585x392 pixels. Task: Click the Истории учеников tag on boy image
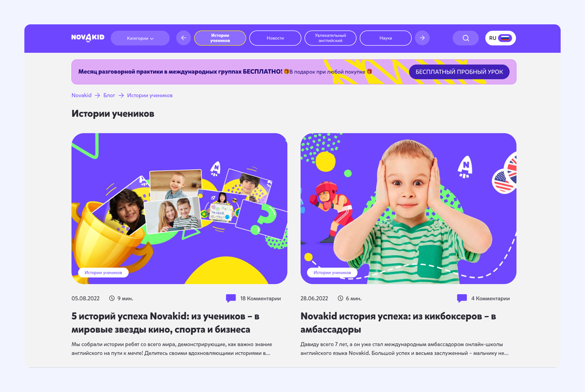332,272
